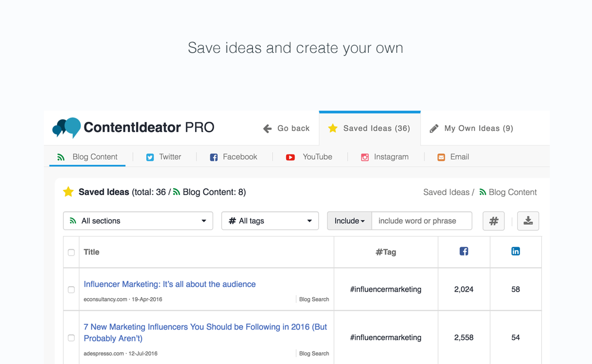The width and height of the screenshot is (592, 364).
Task: Sort by the Facebook shares column icon
Action: [463, 251]
